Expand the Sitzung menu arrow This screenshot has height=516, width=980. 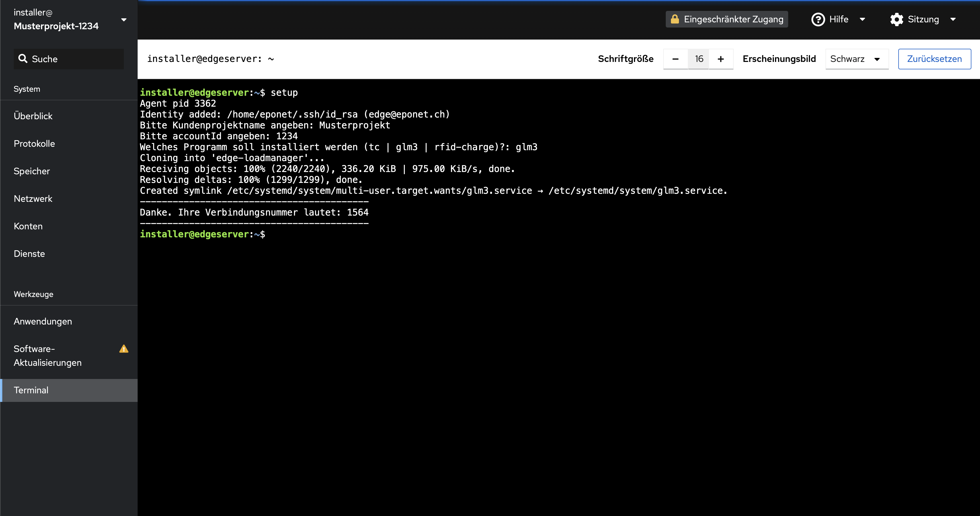pos(953,19)
